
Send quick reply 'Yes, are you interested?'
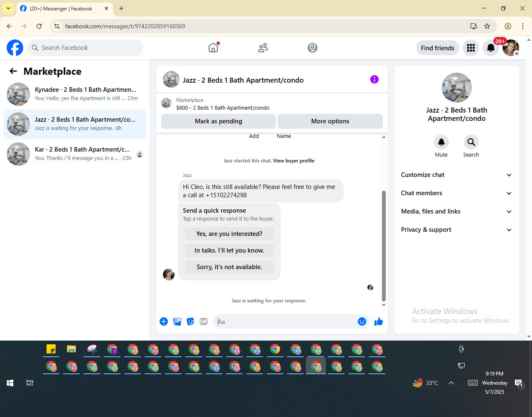tap(229, 234)
